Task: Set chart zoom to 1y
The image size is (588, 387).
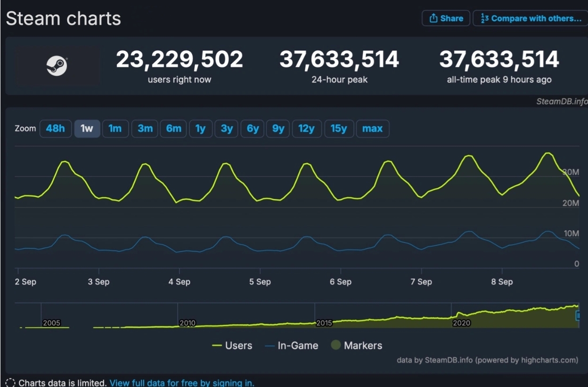Action: click(201, 129)
